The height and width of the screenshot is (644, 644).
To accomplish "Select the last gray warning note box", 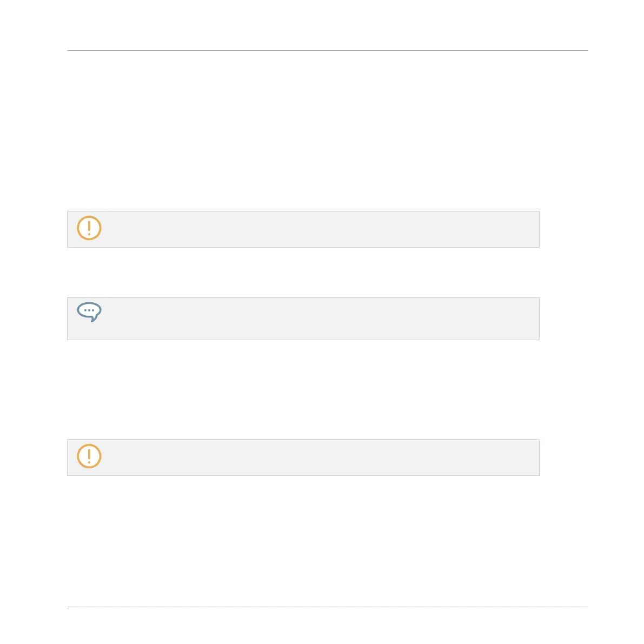I will coord(303,457).
